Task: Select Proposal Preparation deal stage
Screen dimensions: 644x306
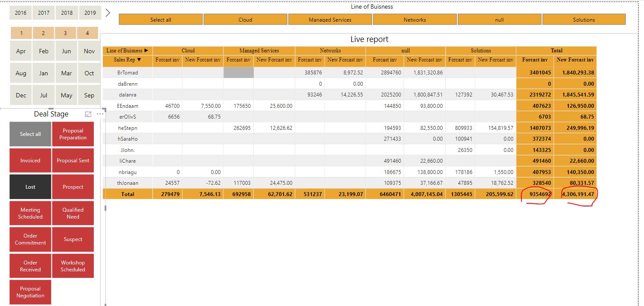Action: tap(73, 134)
